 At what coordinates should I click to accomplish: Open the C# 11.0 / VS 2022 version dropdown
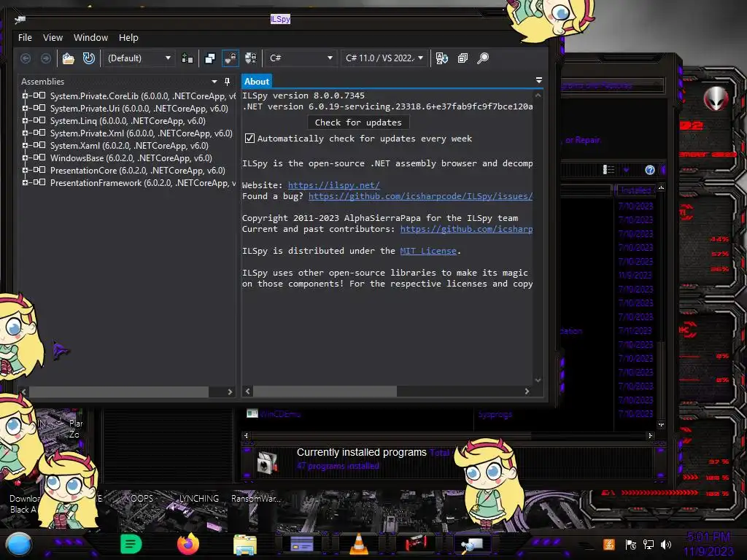coord(384,58)
